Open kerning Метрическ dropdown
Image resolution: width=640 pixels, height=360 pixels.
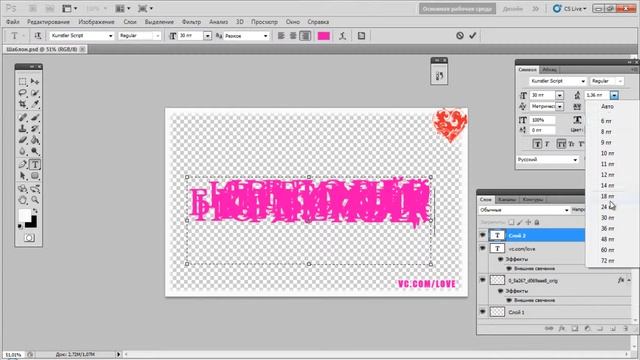tap(560, 107)
